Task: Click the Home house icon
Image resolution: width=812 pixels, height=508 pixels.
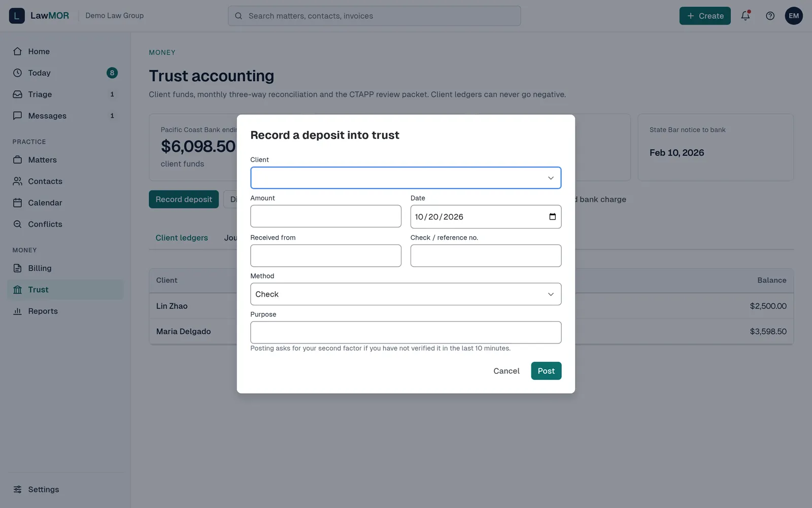Action: (17, 51)
